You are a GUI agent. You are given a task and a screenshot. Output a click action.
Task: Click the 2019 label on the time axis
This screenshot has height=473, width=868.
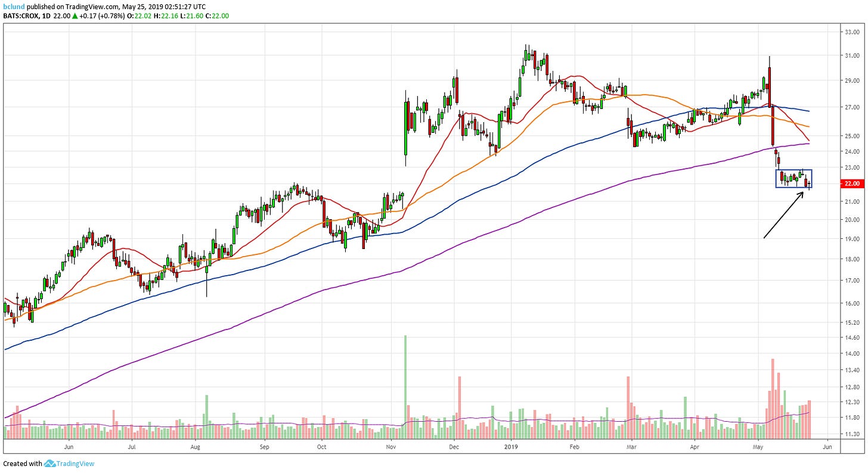[x=512, y=446]
